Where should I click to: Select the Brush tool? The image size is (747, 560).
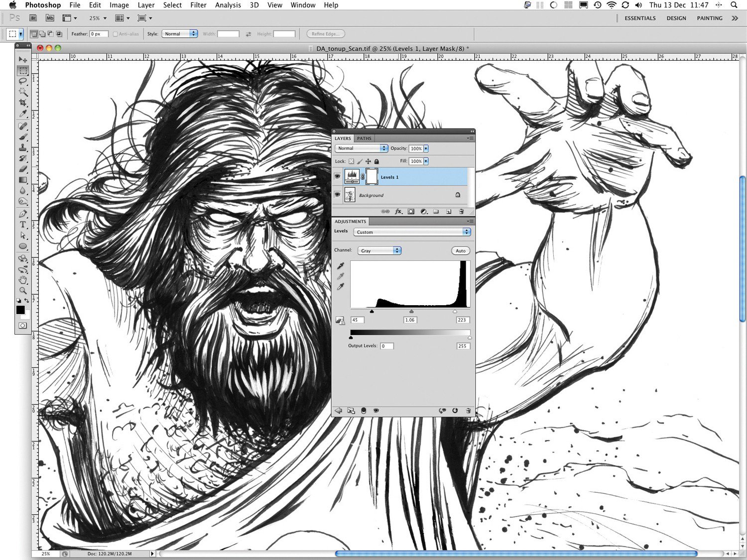[x=22, y=137]
